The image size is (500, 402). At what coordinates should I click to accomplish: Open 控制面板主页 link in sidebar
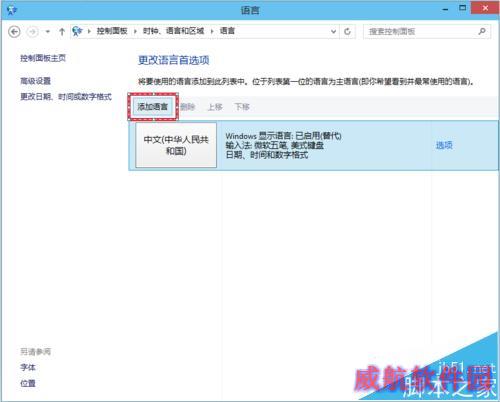[43, 58]
